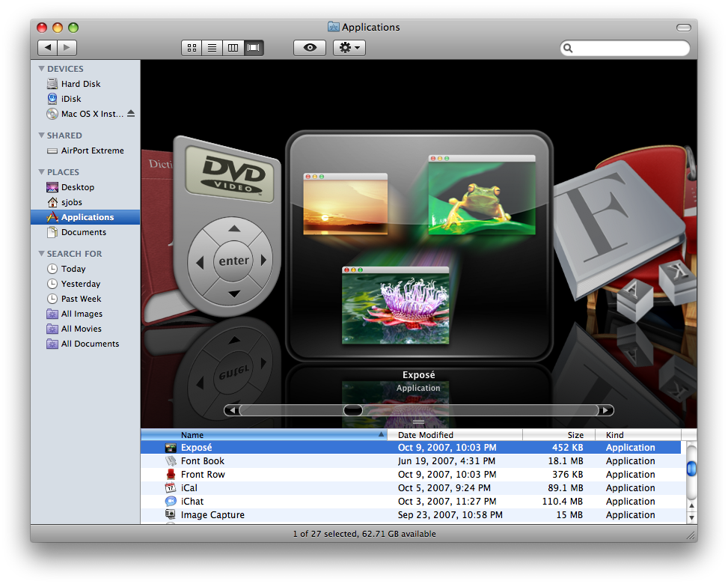
Task: Click the Cover Flow right scroll arrow
Action: pyautogui.click(x=606, y=410)
